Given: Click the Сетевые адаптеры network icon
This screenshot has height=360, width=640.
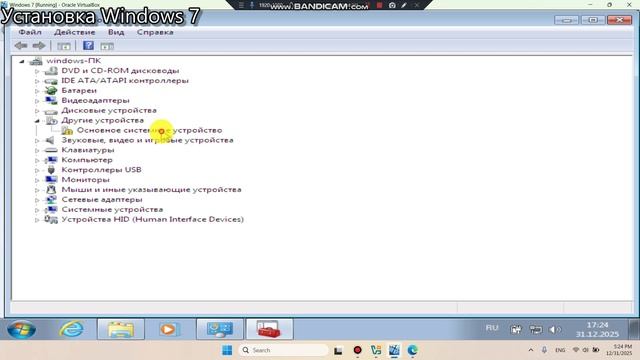Looking at the screenshot, I should point(51,200).
